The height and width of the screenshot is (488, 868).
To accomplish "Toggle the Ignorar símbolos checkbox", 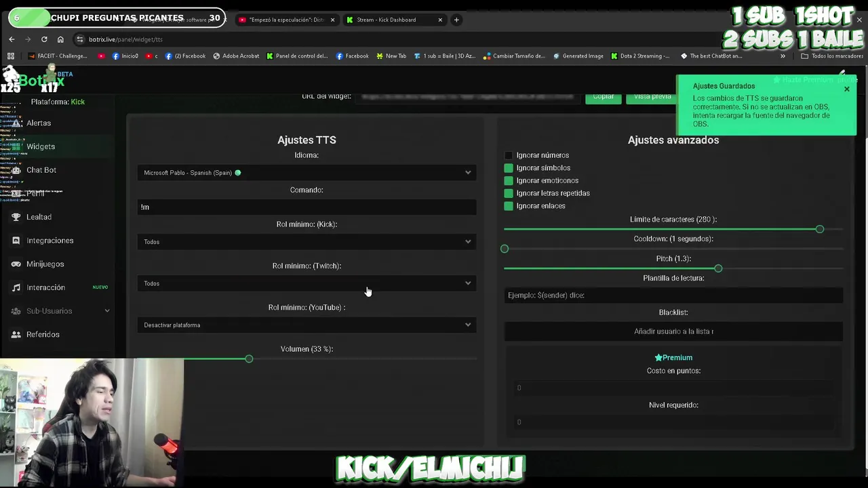I will (509, 168).
